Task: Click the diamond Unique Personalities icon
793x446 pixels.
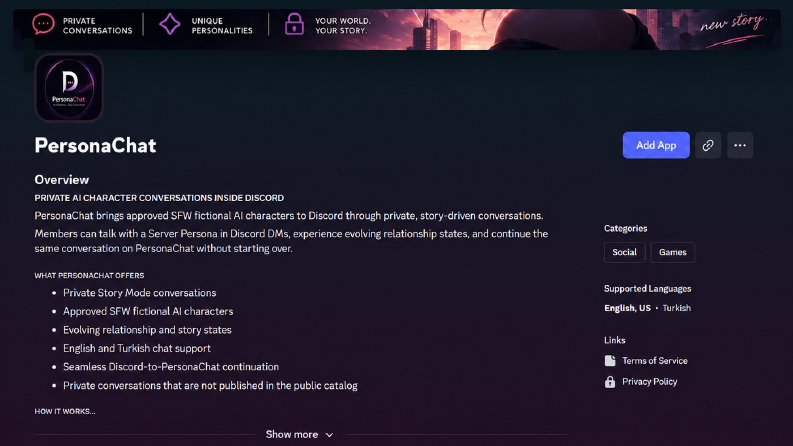Action: [x=169, y=24]
